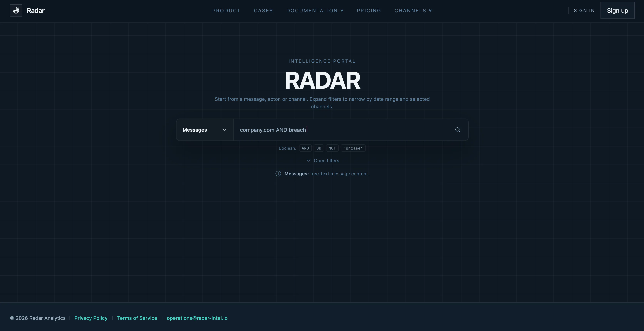
Task: Open the Messages search type dropdown
Action: 205,130
